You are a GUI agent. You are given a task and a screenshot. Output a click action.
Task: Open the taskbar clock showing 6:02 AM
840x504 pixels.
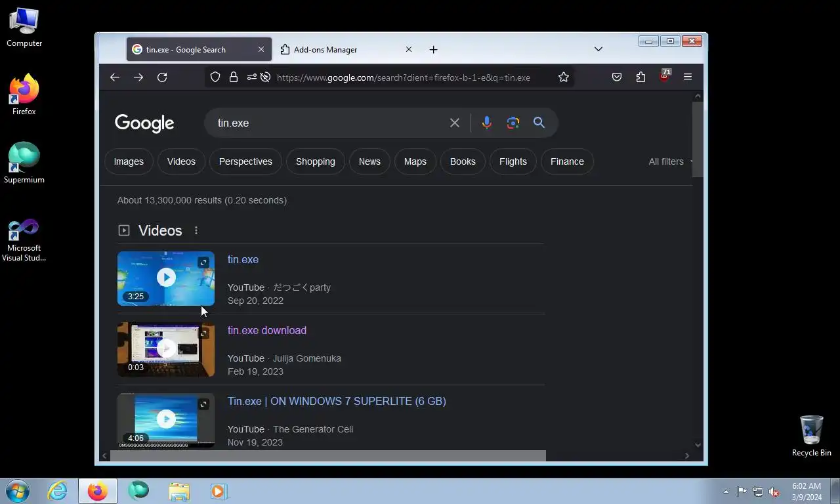[x=807, y=492]
